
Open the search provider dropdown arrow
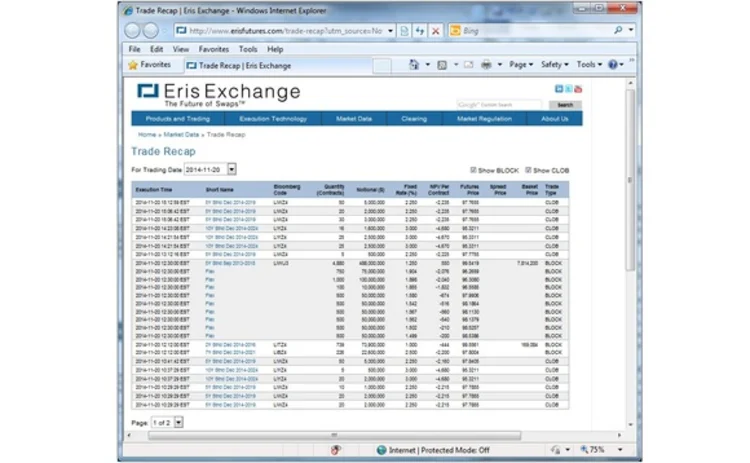pos(631,30)
